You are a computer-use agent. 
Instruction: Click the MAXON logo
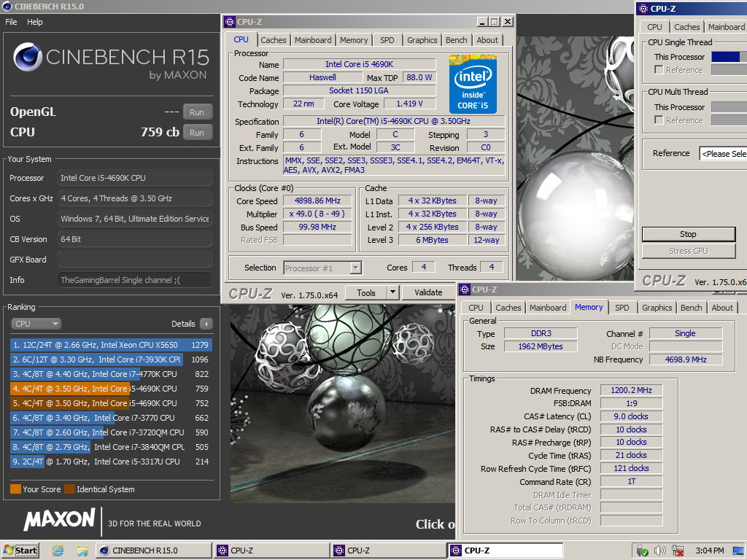(x=60, y=519)
